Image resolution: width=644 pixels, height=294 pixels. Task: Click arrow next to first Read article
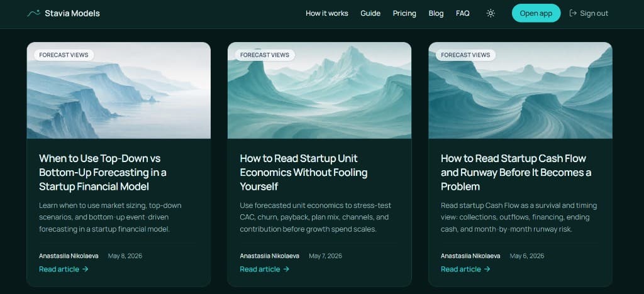pos(85,269)
